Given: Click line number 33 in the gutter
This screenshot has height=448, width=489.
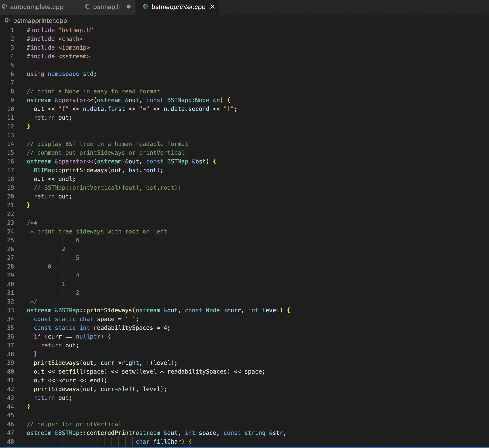Looking at the screenshot, I should (11, 310).
